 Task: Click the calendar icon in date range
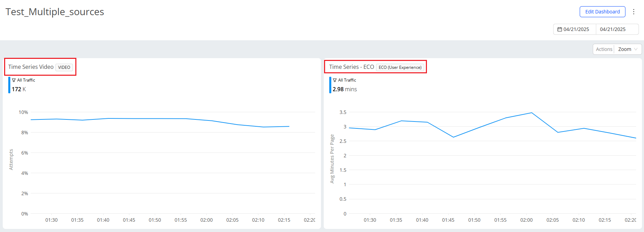(559, 30)
